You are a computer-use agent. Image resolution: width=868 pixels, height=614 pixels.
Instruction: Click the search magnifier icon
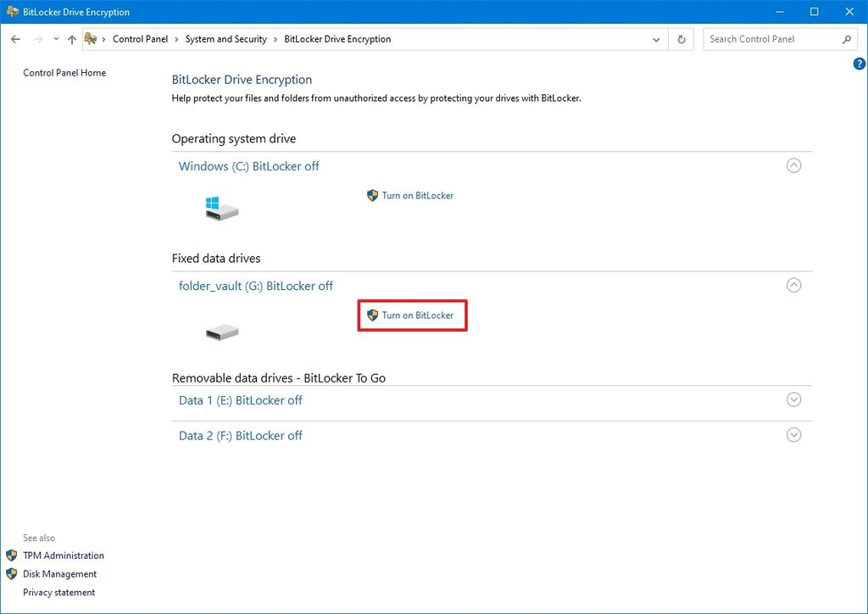click(848, 39)
